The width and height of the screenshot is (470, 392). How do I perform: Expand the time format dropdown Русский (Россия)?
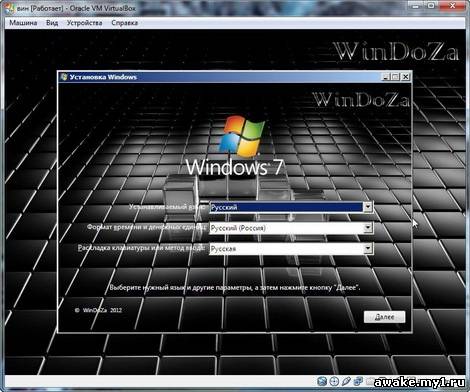coord(291,228)
